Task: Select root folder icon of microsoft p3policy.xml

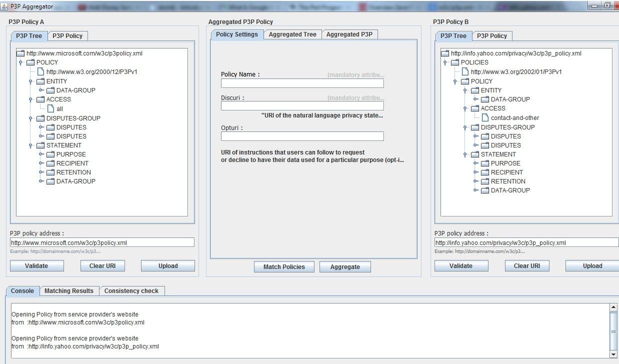Action: click(x=20, y=53)
